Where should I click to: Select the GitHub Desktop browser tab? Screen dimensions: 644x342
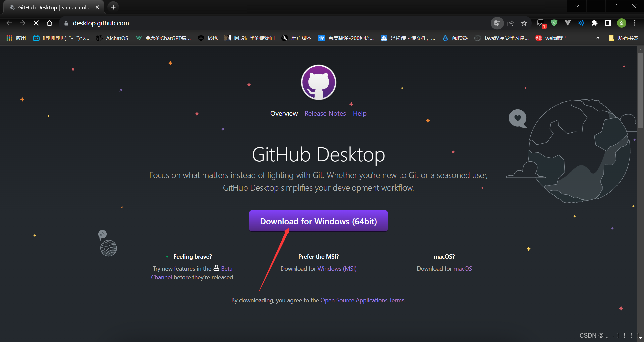click(54, 7)
